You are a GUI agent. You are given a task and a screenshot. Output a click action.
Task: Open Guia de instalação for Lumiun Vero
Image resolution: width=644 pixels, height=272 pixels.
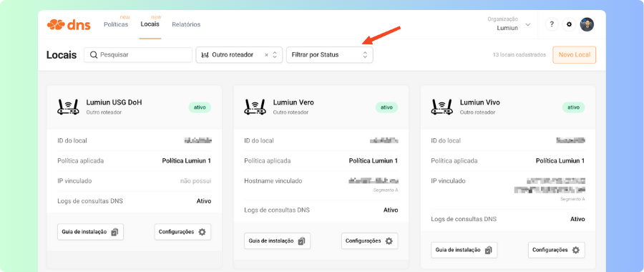click(x=277, y=241)
